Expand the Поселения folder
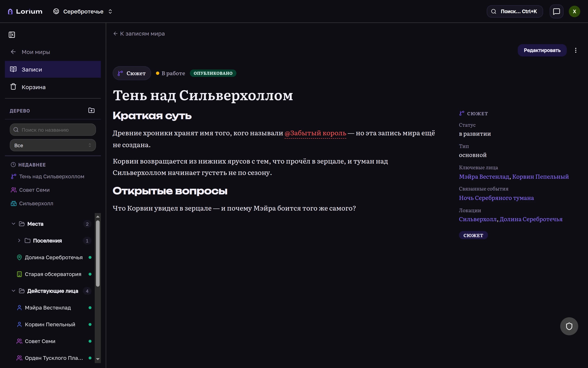The image size is (588, 368). pyautogui.click(x=19, y=240)
